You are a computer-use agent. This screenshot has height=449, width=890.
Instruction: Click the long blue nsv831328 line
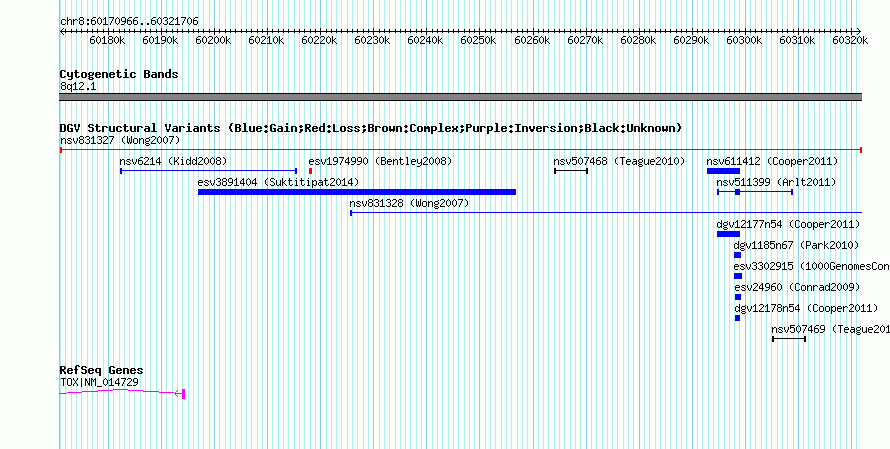606,213
